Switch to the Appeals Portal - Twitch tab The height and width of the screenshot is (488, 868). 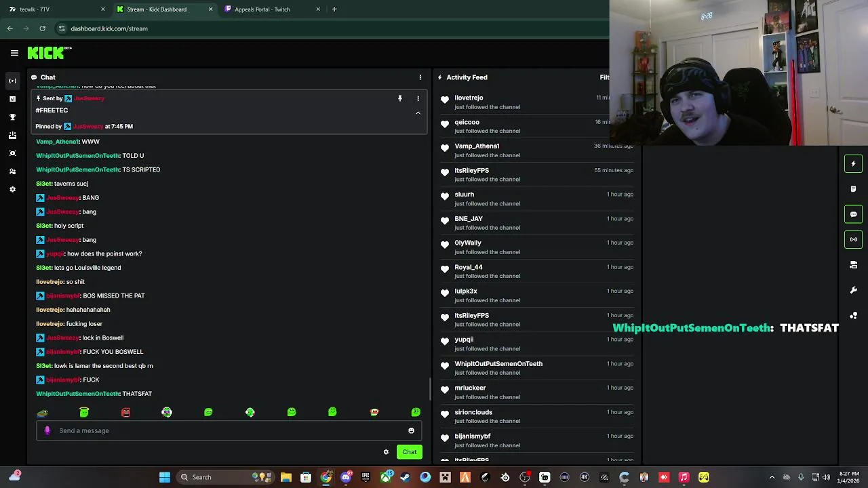271,9
